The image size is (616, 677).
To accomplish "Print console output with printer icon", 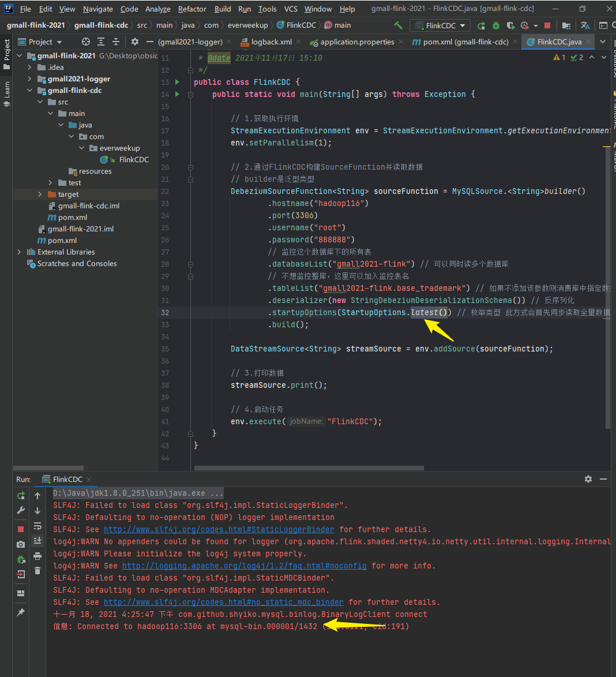I will 37,556.
